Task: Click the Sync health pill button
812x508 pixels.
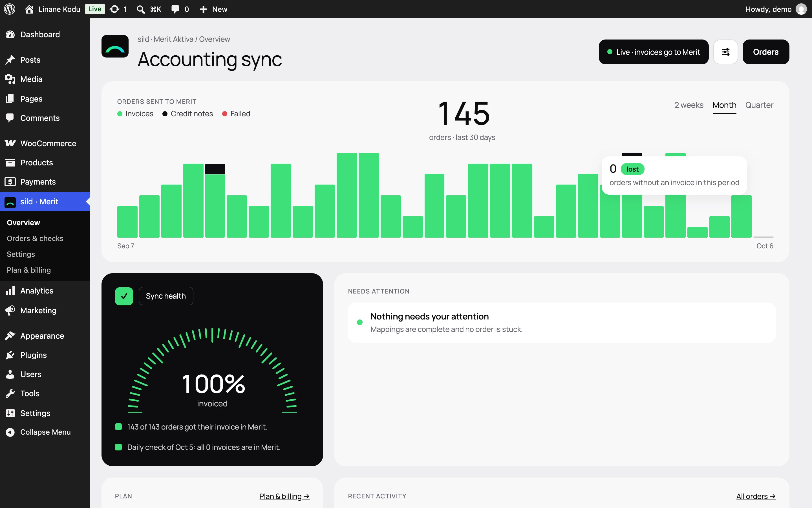Action: 166,296
